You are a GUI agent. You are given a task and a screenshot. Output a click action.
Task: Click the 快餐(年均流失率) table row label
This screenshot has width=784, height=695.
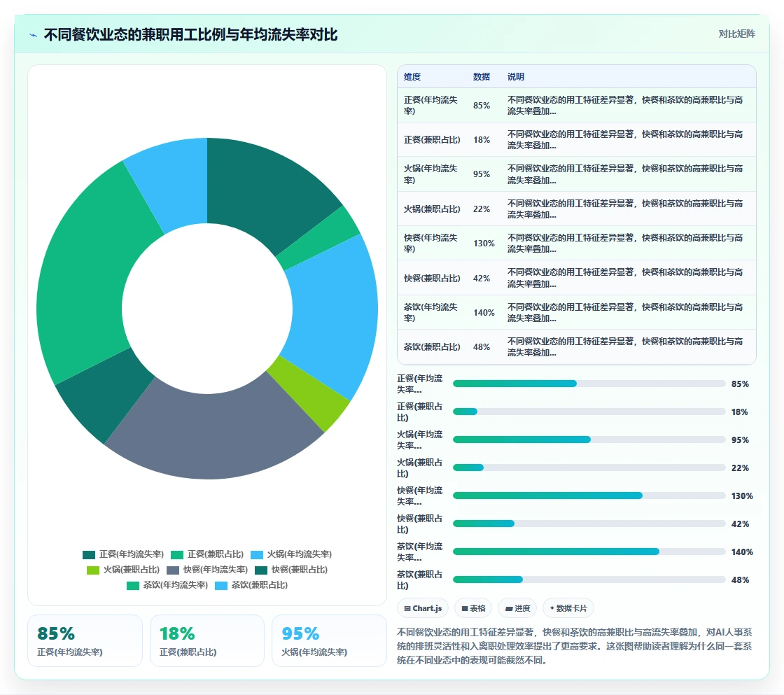click(x=430, y=243)
